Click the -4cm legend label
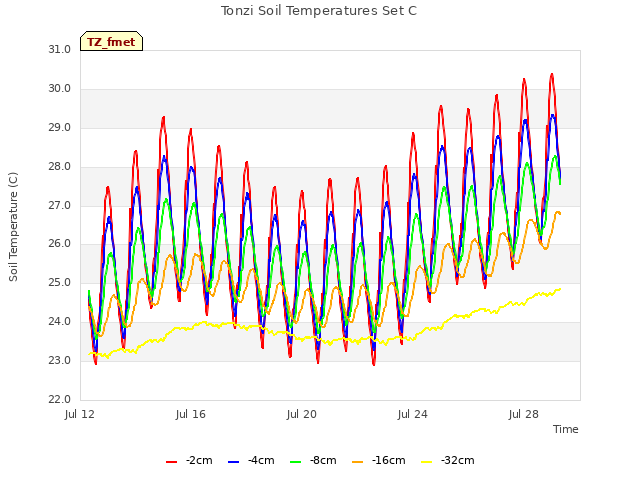 [261, 460]
